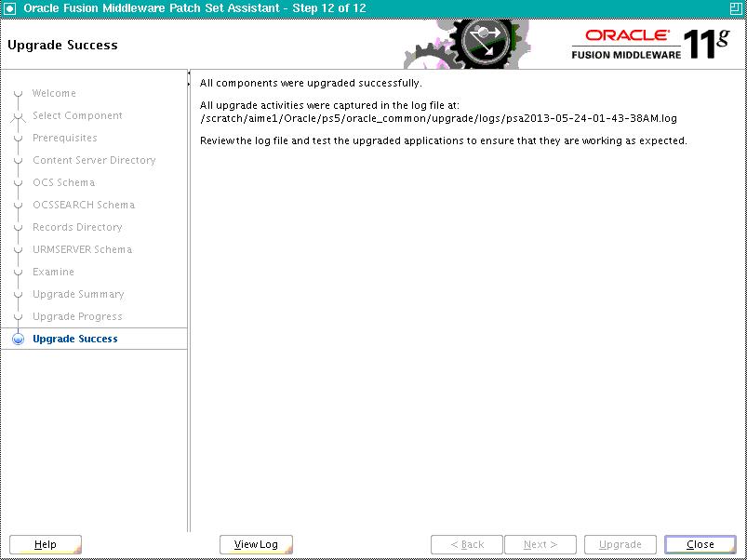The width and height of the screenshot is (747, 560).
Task: Click the window menu icon in title bar
Action: [x=8, y=8]
